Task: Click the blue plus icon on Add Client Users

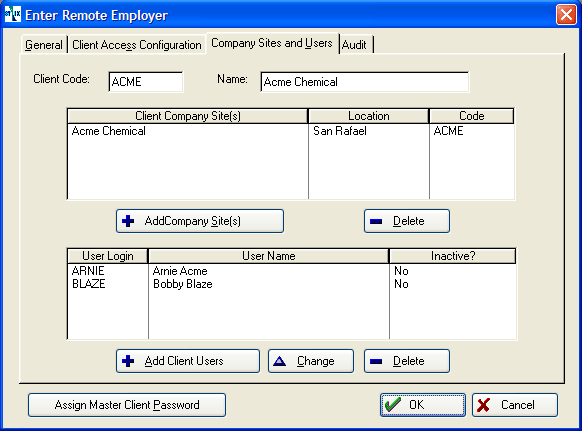Action: [128, 361]
